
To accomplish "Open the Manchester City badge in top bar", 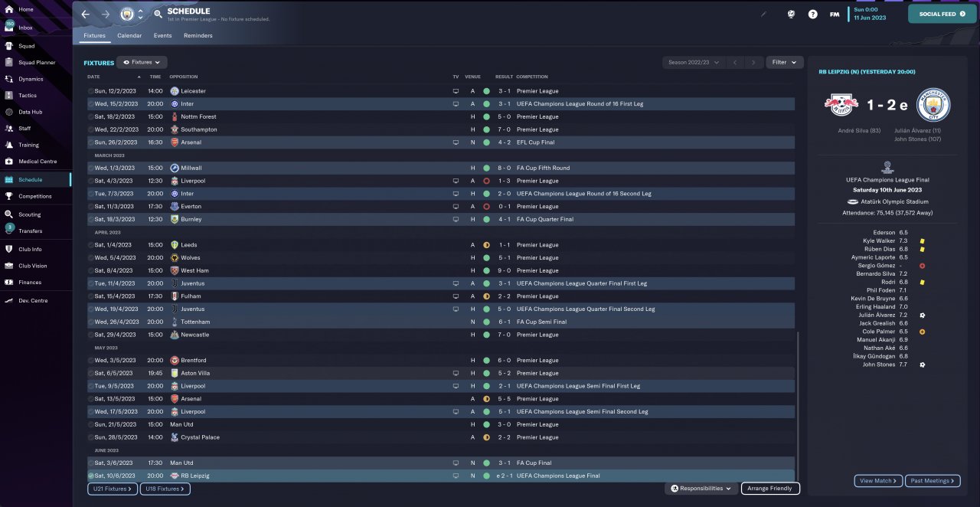I will [x=127, y=14].
